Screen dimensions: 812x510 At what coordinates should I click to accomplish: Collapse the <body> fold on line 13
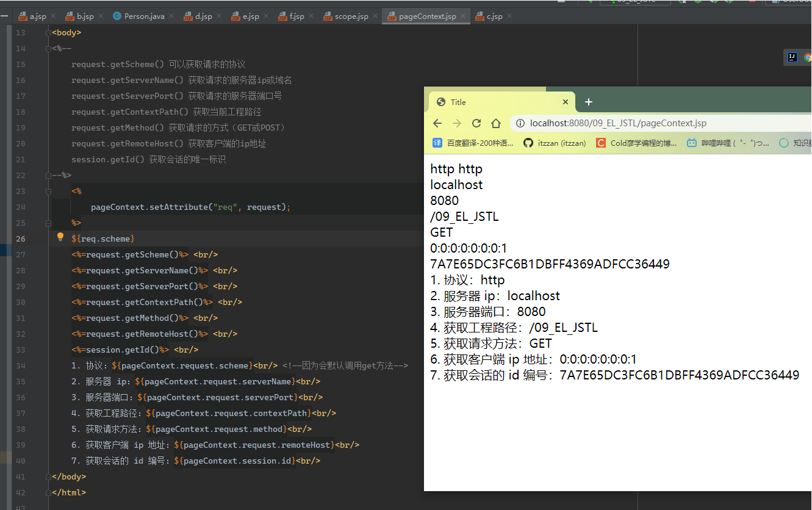pos(48,33)
